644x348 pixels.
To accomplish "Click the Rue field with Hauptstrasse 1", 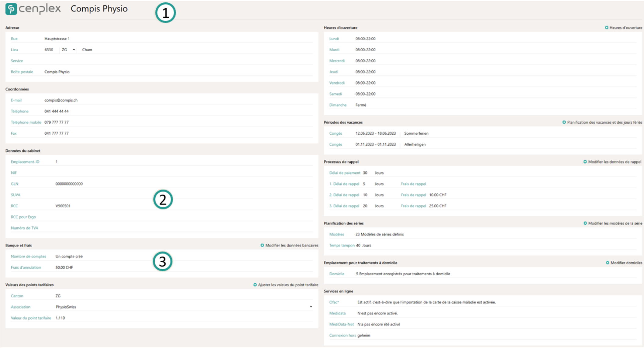I will (57, 39).
